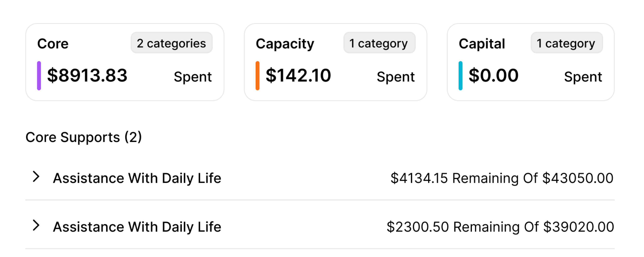Select the Capacity card title
The image size is (644, 257).
(x=285, y=44)
